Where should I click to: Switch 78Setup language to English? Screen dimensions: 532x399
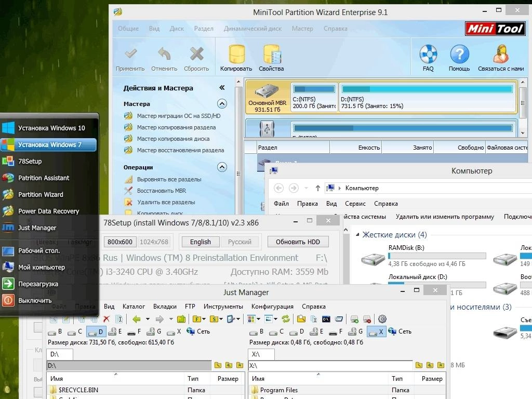point(200,242)
